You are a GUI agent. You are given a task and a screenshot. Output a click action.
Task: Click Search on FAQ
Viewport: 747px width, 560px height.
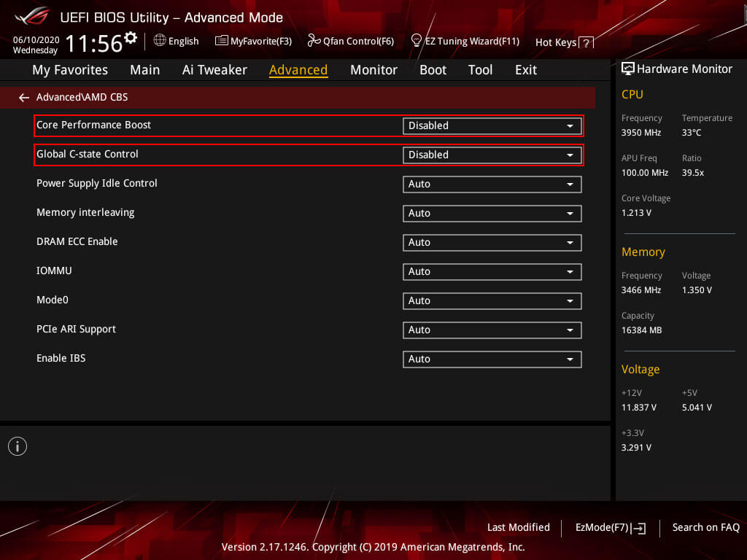coord(705,527)
